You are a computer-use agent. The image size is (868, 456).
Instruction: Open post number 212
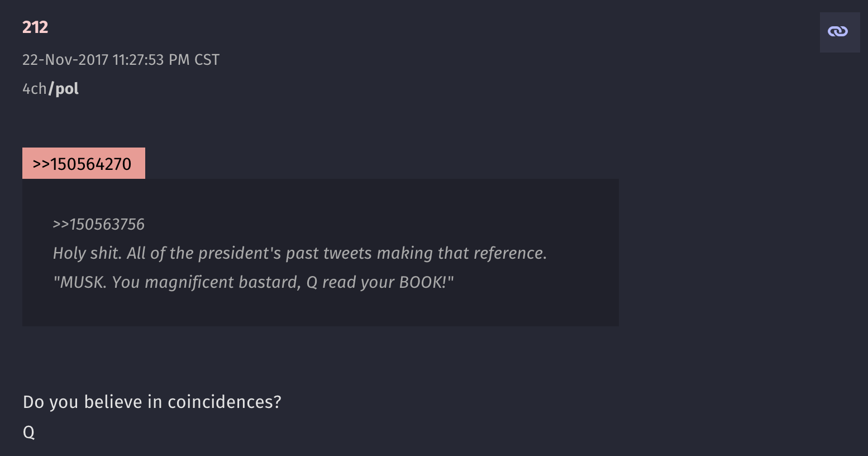click(35, 27)
